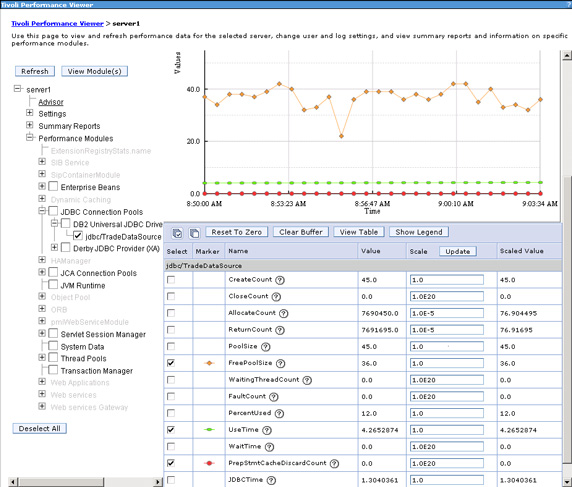Open help for CreateCount metric
Image resolution: width=572 pixels, height=487 pixels.
tap(280, 280)
